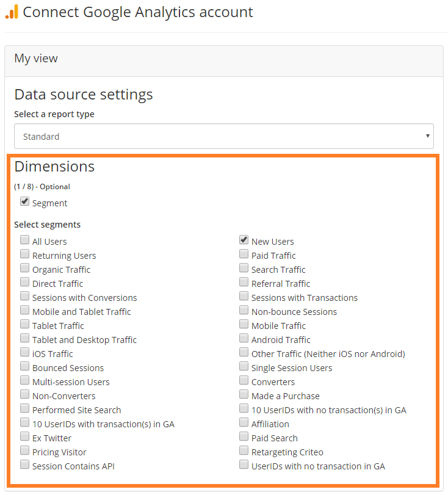
Task: Enable the All Users segment checkbox
Action: pos(24,240)
